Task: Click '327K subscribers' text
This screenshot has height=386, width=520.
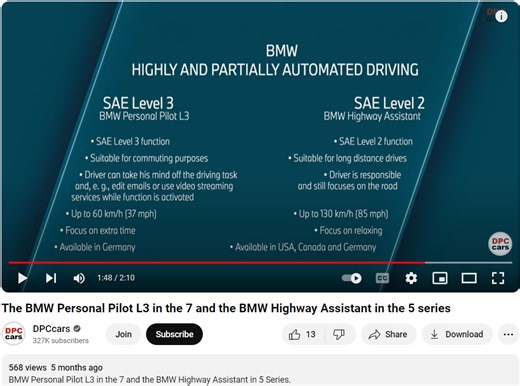Action: 61,341
